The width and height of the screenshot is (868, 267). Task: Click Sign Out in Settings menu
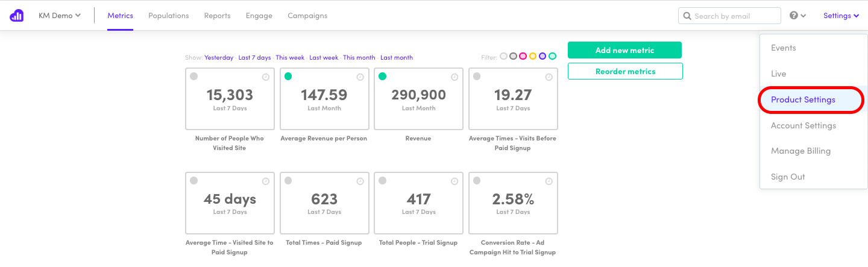coord(813,177)
